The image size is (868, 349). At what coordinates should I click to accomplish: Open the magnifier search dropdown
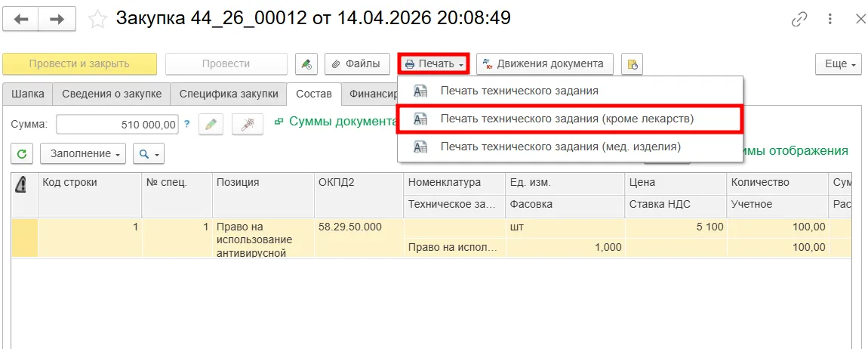pyautogui.click(x=149, y=153)
